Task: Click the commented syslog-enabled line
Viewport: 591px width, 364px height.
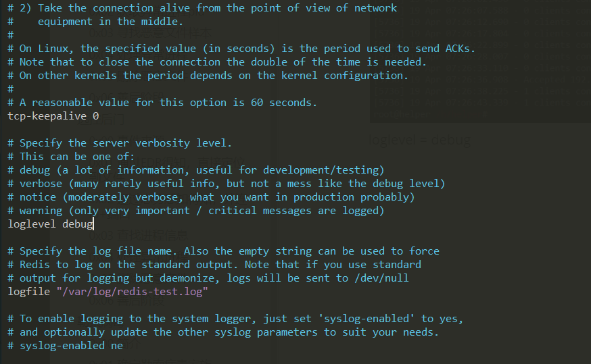Action: click(65, 346)
